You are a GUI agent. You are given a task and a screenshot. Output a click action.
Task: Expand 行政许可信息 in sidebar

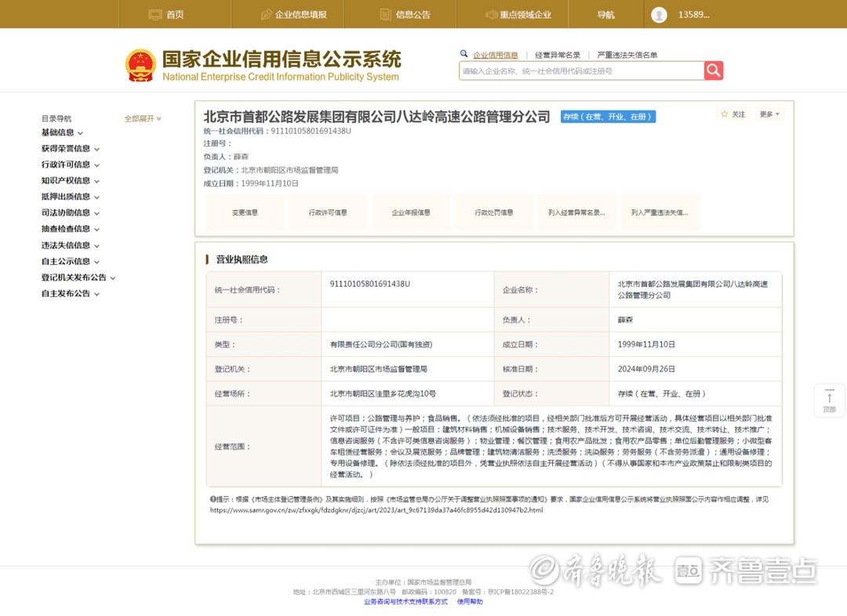[71, 165]
